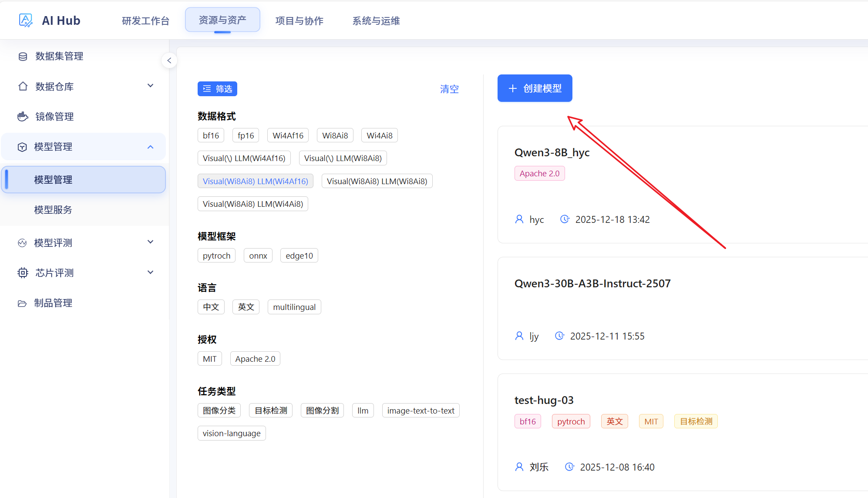Select the MIT license filter
868x498 pixels.
click(210, 359)
